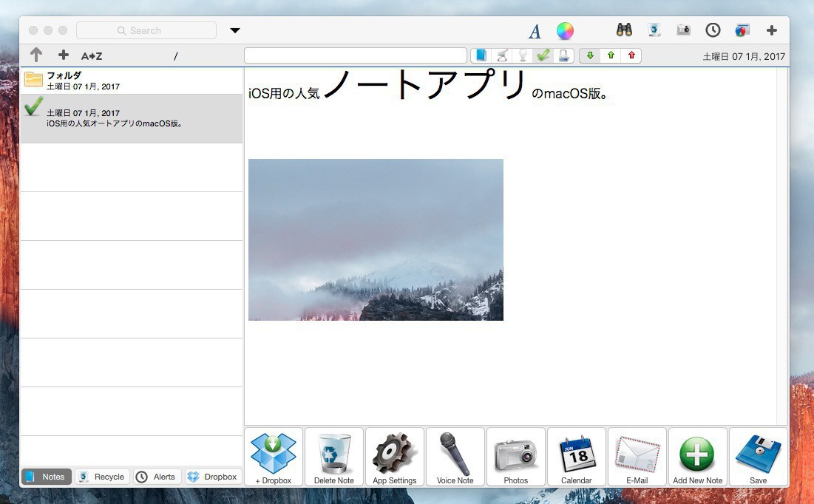Select the padlock note type
Image resolution: width=814 pixels, height=504 pixels.
pos(564,55)
